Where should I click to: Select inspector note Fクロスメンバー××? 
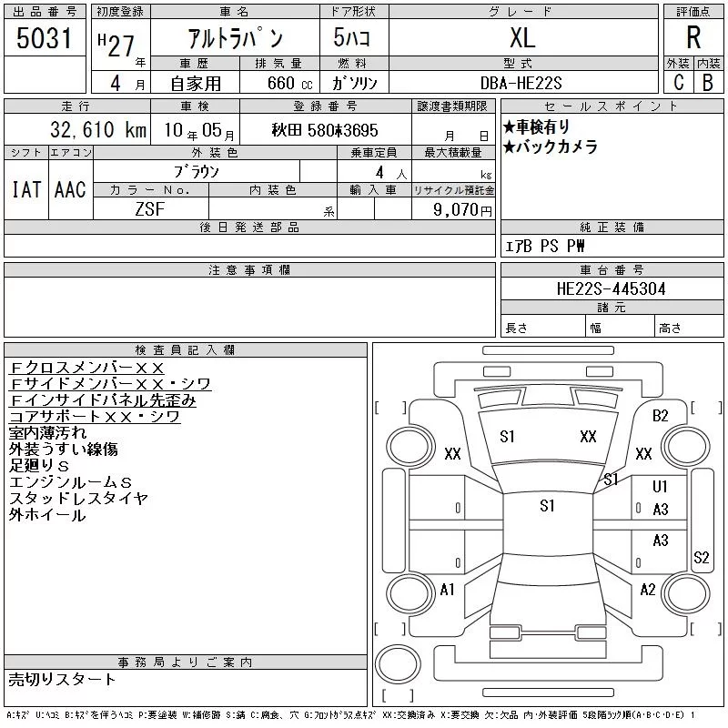[86, 368]
